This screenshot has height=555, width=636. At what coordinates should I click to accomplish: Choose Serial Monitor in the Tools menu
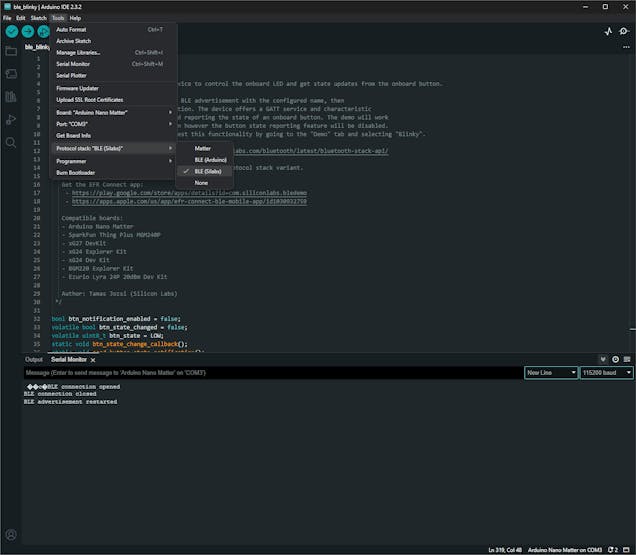click(114, 64)
